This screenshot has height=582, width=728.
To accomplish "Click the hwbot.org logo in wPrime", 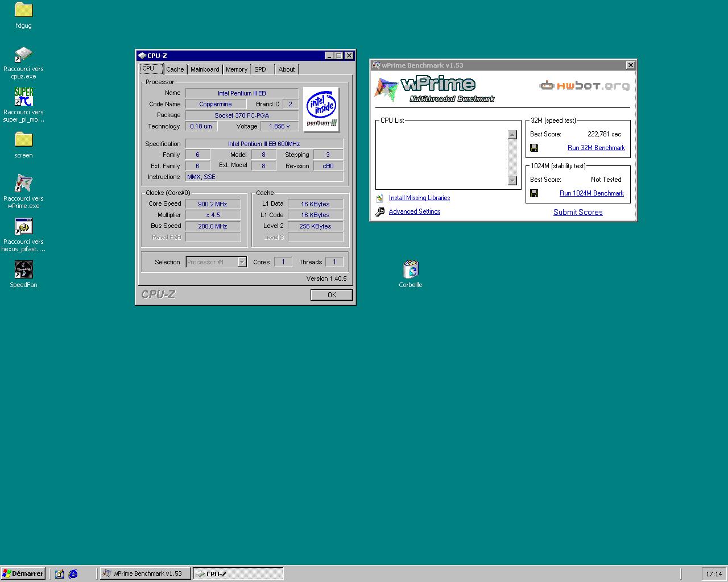I will (x=585, y=86).
